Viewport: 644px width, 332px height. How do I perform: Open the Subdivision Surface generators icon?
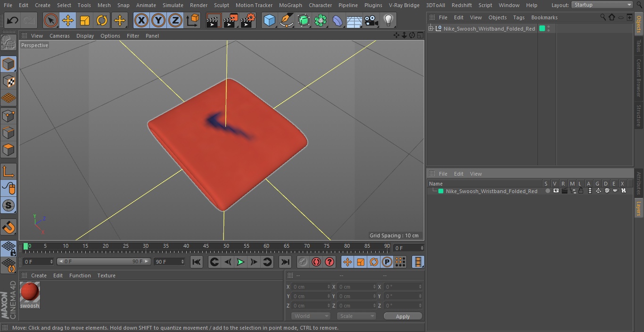(x=304, y=21)
